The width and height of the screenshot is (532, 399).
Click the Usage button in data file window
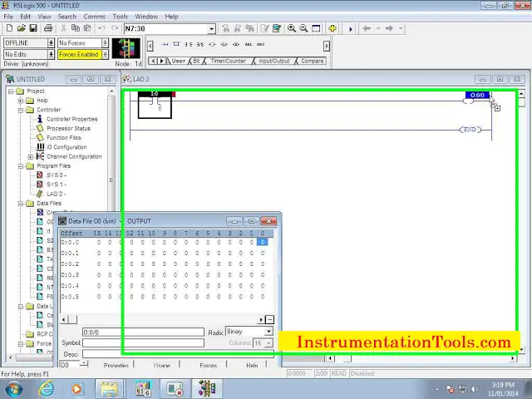[161, 365]
